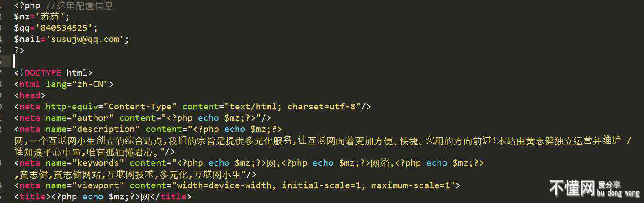The image size is (644, 203).
Task: Click the $mail variable name
Action: [27, 40]
